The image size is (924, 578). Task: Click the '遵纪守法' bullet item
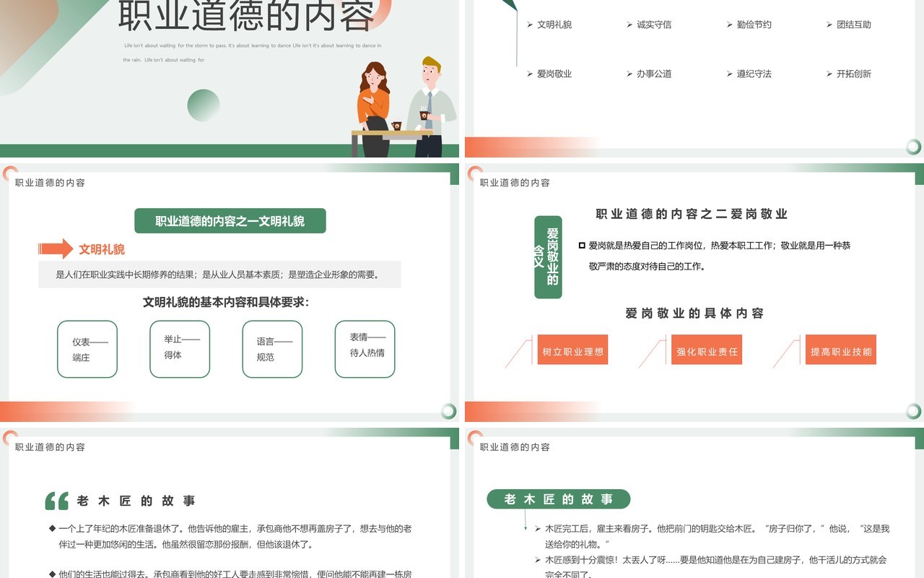tap(749, 74)
